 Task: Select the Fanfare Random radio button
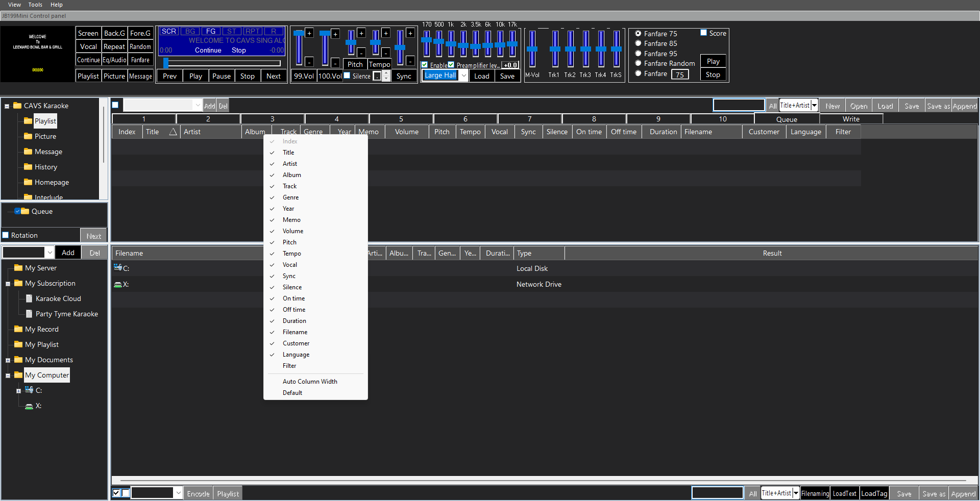(x=638, y=63)
